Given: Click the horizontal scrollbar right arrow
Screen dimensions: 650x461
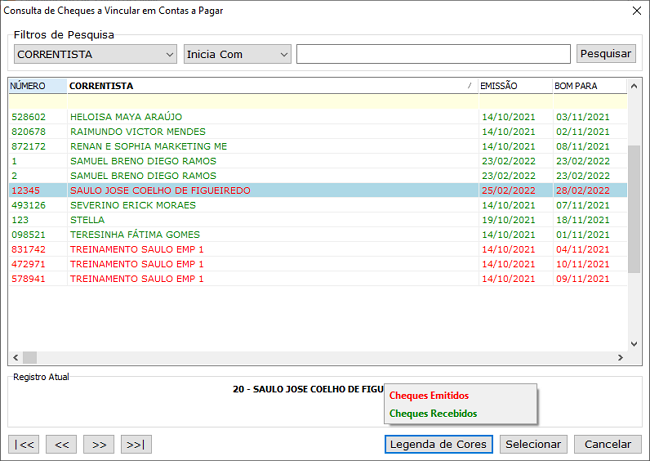Looking at the screenshot, I should [x=621, y=358].
